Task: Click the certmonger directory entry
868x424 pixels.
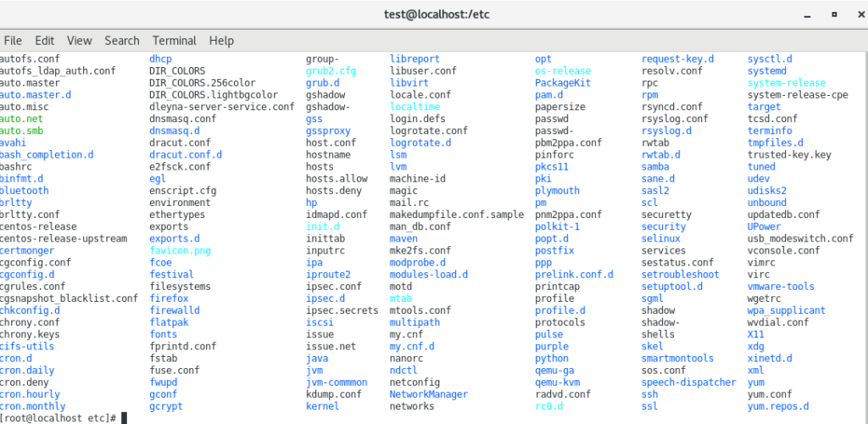Action: pos(27,251)
